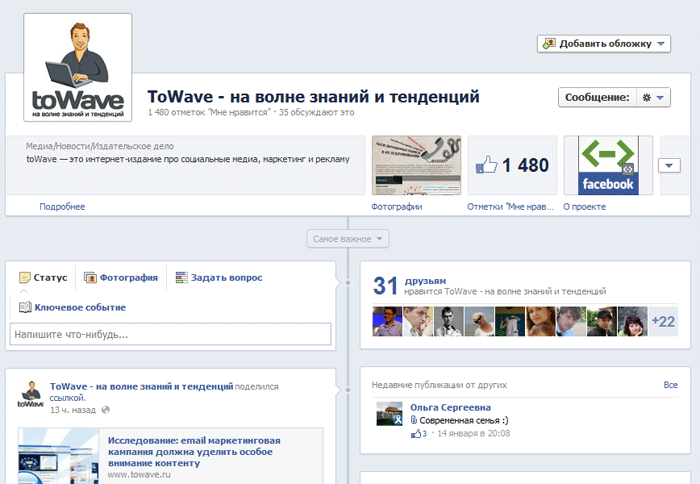This screenshot has height=484, width=700.
Task: Show the +22 more friends
Action: (x=663, y=321)
